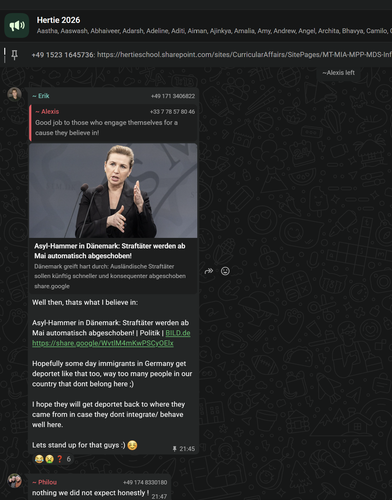This screenshot has width=392, height=500.
Task: Click the 'share.google' preview domain
Action: [52, 286]
